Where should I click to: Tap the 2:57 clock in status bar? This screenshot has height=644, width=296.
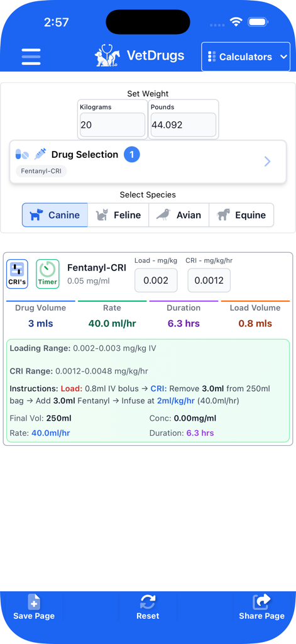[x=56, y=22]
